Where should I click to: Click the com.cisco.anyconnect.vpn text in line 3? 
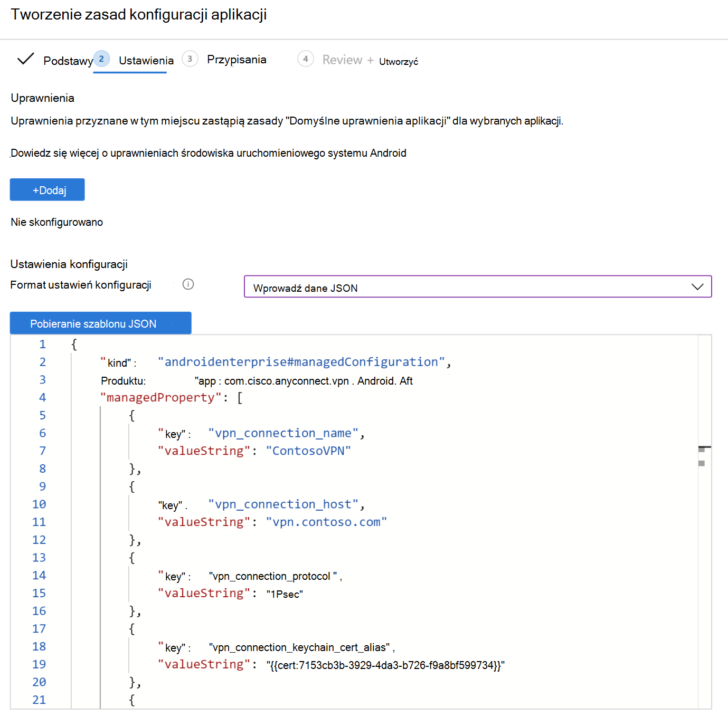coord(287,381)
